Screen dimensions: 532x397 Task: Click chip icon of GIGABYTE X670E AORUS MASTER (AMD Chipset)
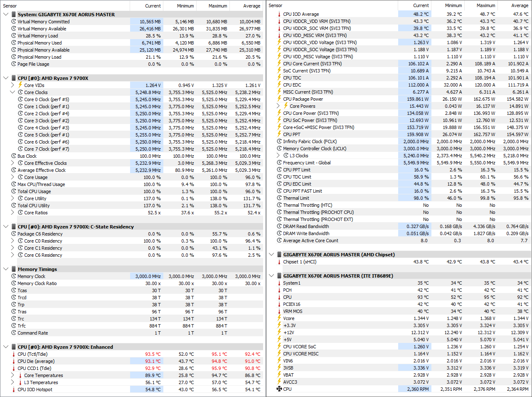(279, 255)
